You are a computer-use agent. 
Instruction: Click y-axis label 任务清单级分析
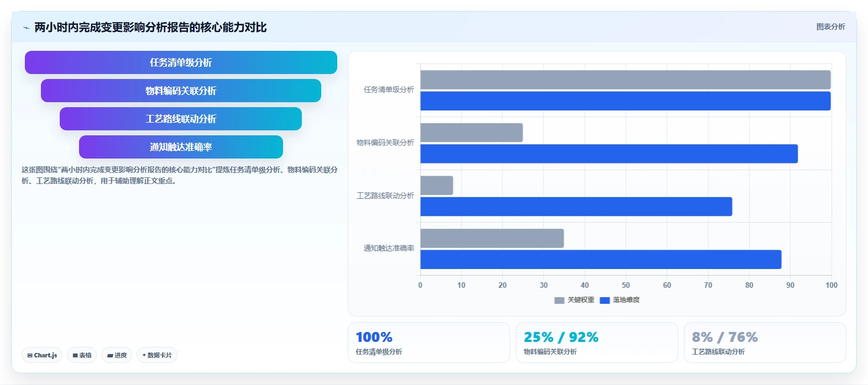(x=389, y=89)
